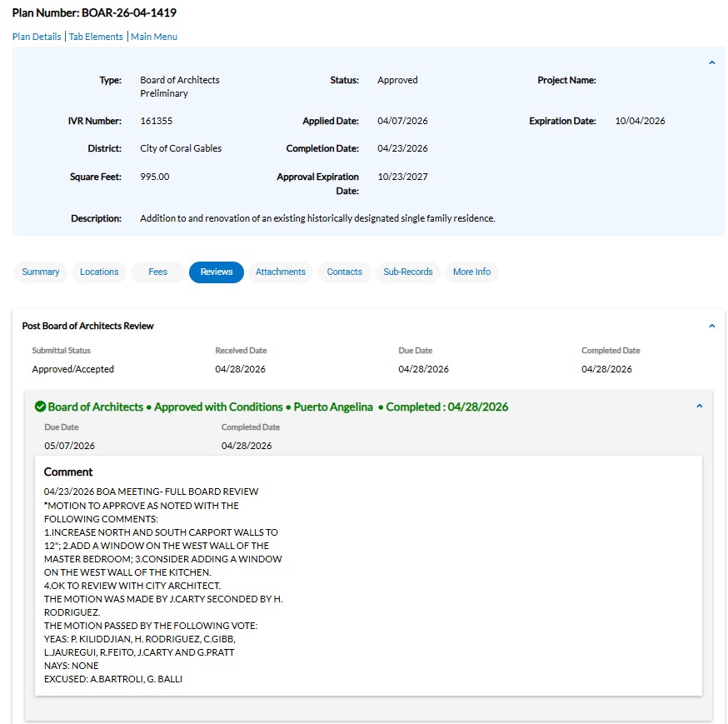Click the Board of Architects Approved with Conditions heading

tap(277, 407)
